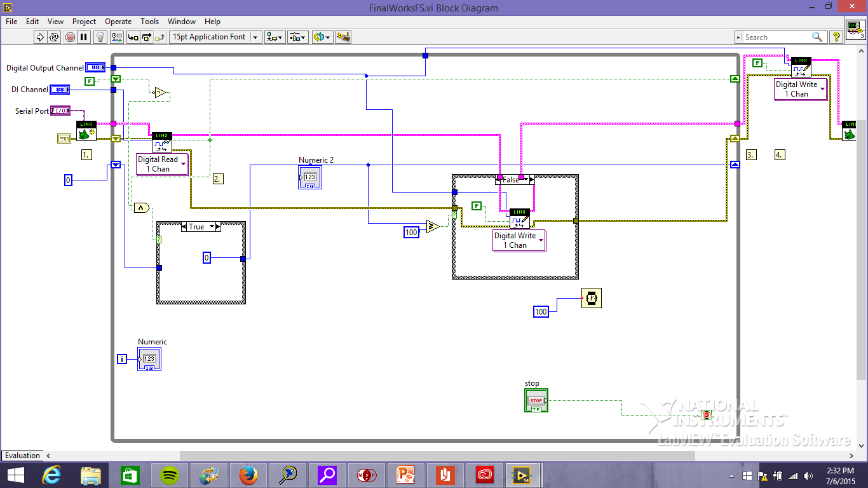Click the VI icon pane at top right
The height and width of the screenshot is (488, 868).
point(855,30)
